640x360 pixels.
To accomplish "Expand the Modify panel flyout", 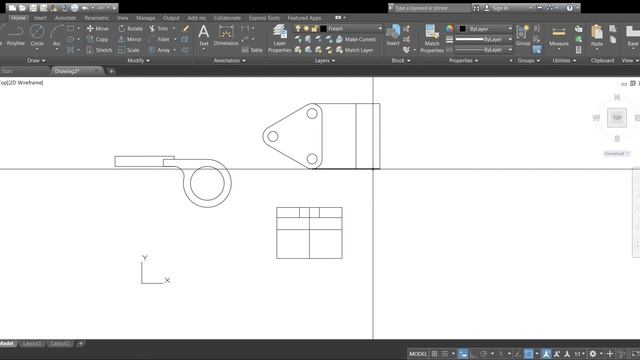I will click(x=138, y=60).
